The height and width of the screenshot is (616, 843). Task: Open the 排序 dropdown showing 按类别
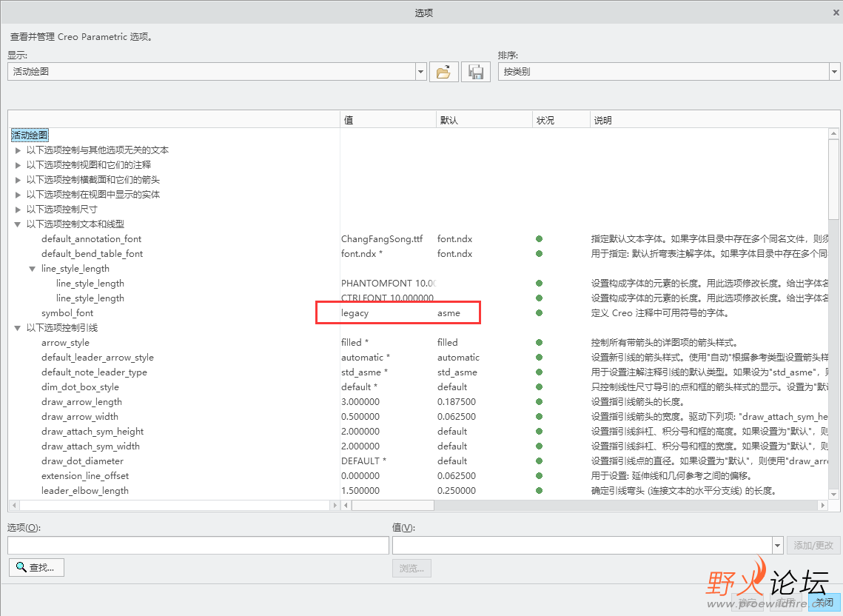834,72
